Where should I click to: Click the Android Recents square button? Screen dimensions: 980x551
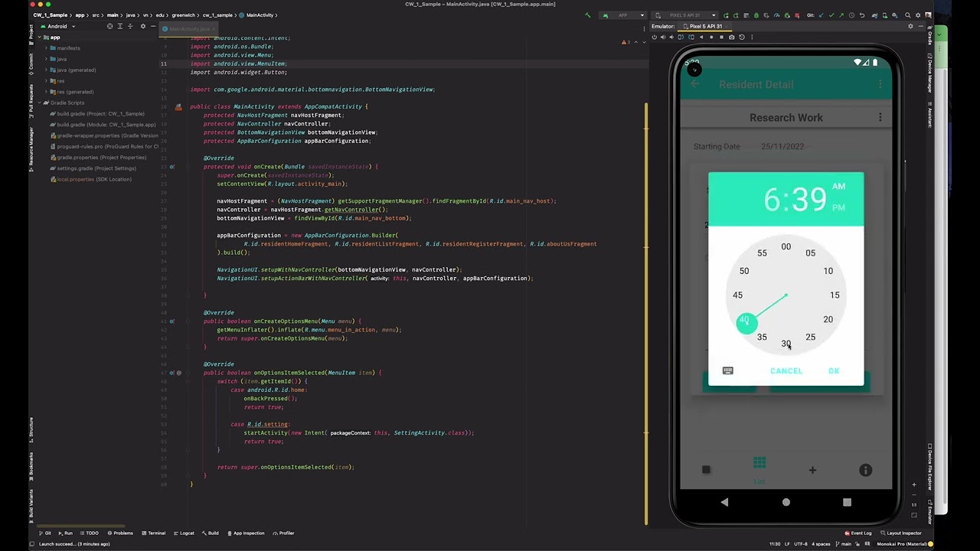click(x=847, y=502)
